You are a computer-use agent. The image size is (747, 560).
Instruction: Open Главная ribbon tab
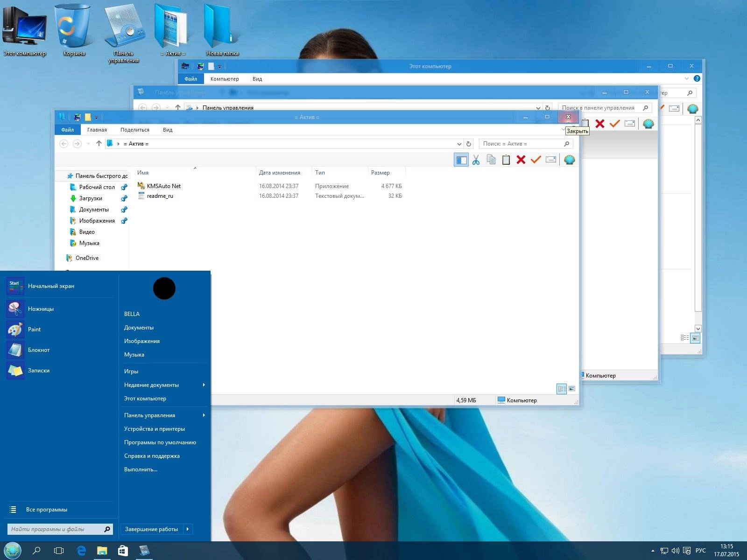97,130
